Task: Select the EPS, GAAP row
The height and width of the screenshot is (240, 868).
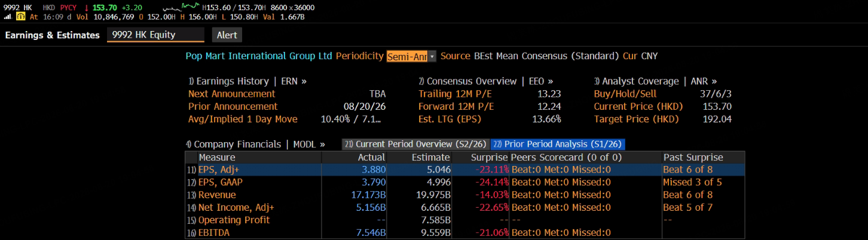Action: click(466, 183)
